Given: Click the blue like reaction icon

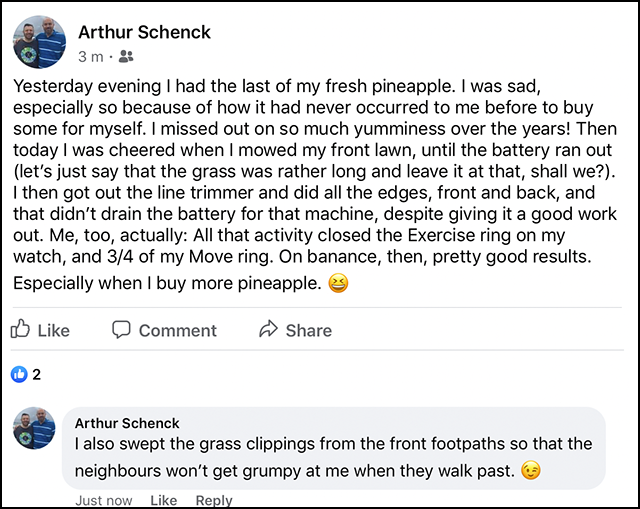Looking at the screenshot, I should 18,375.
